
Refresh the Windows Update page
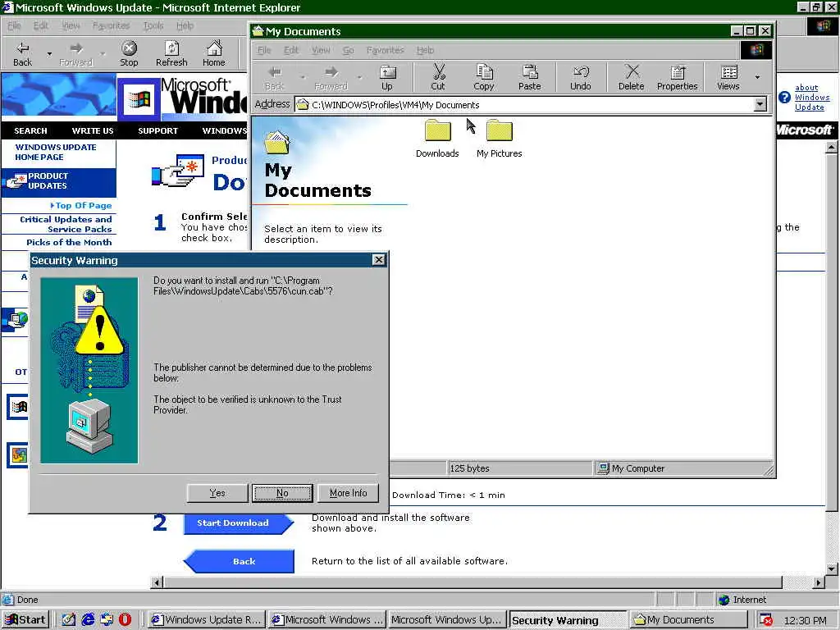pyautogui.click(x=171, y=53)
